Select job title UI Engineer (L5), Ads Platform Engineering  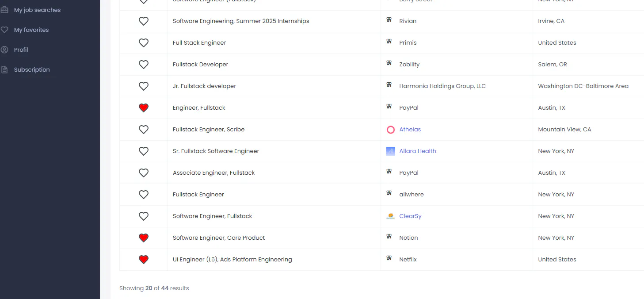point(232,259)
